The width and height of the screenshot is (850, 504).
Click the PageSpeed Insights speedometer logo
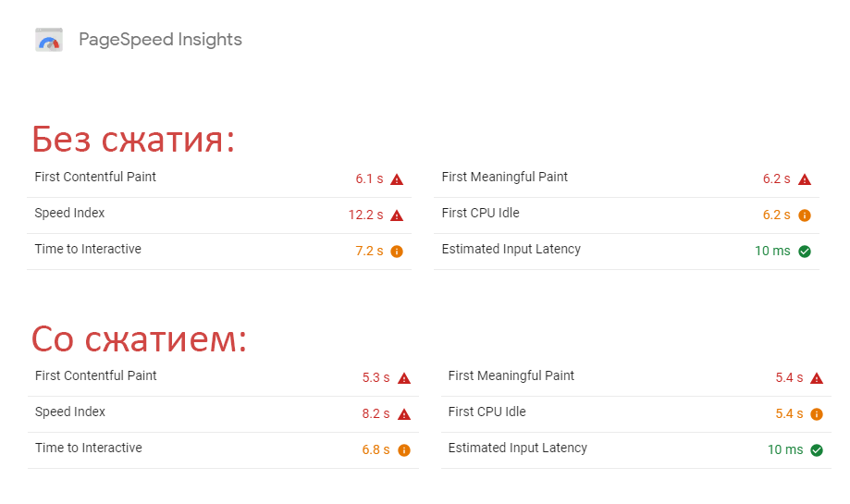tap(49, 40)
